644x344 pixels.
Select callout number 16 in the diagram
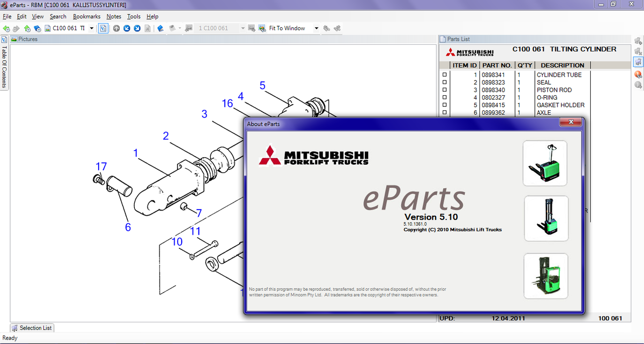point(227,104)
